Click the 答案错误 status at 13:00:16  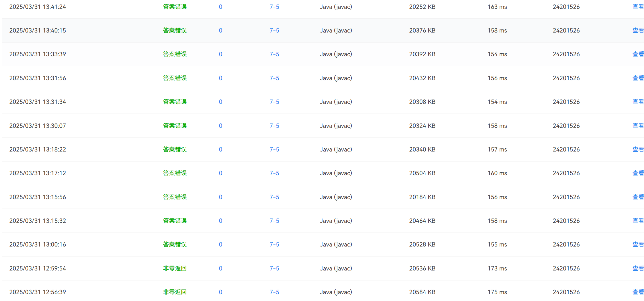[175, 245]
